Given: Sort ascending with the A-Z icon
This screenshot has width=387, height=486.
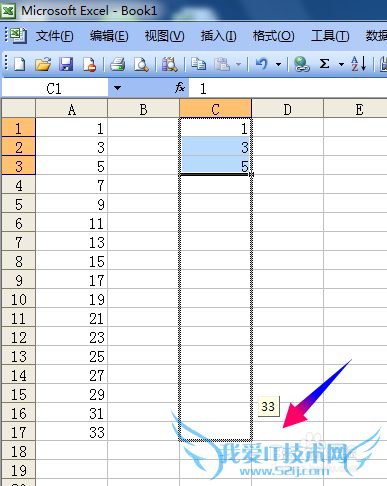Looking at the screenshot, I should tap(359, 64).
